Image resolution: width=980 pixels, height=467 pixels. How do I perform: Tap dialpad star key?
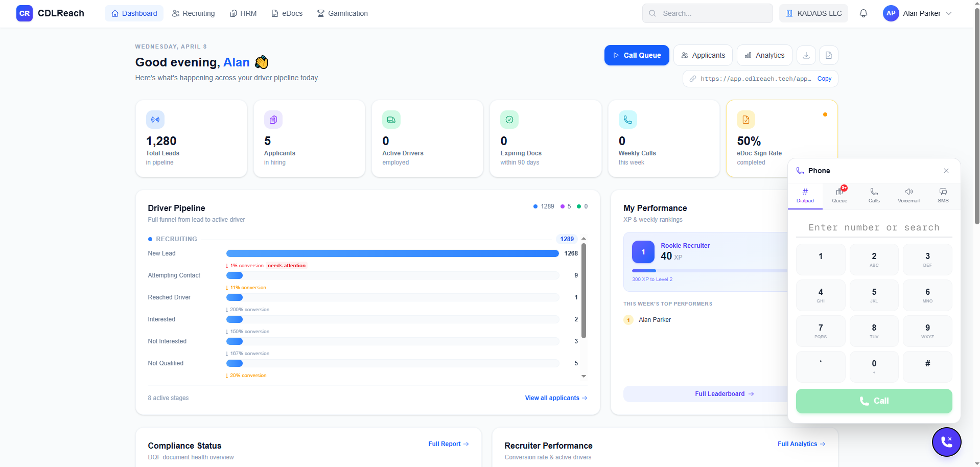pos(821,367)
